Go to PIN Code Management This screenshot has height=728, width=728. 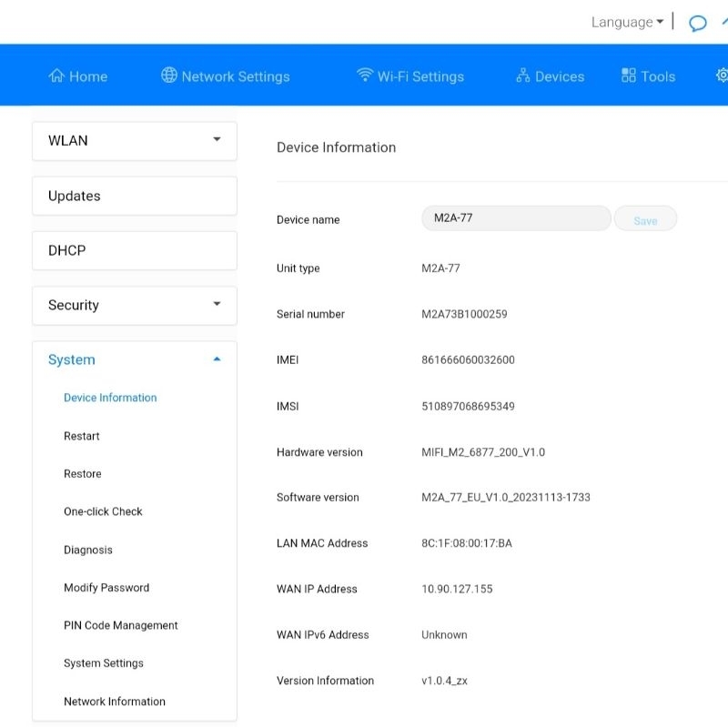tap(120, 626)
